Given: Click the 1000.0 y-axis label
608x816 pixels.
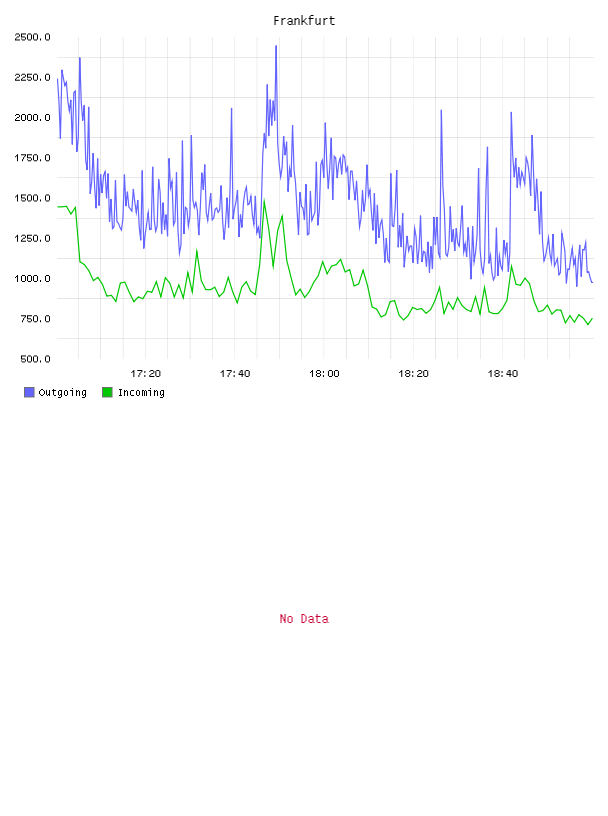Looking at the screenshot, I should (x=32, y=278).
